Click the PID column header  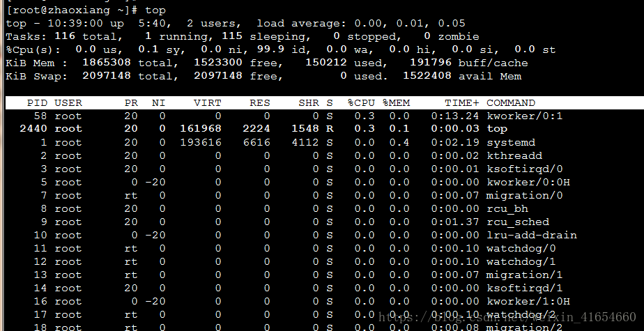pyautogui.click(x=37, y=102)
